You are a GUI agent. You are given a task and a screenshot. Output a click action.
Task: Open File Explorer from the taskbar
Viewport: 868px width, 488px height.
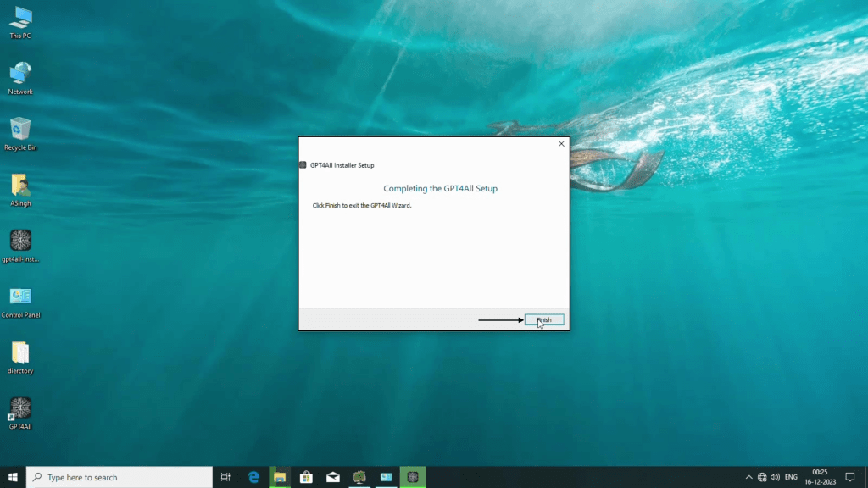click(280, 477)
